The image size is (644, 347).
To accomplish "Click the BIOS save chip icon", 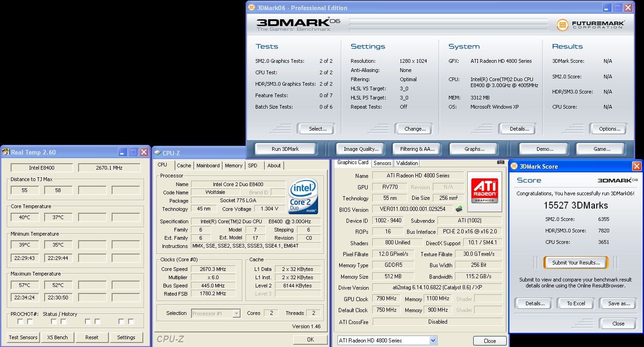I will 459,209.
